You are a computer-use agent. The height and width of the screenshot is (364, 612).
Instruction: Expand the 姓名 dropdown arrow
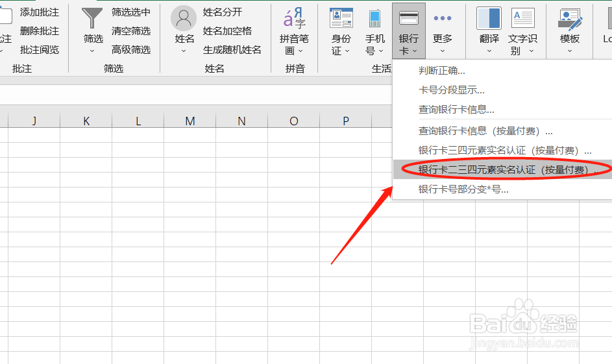pos(184,51)
